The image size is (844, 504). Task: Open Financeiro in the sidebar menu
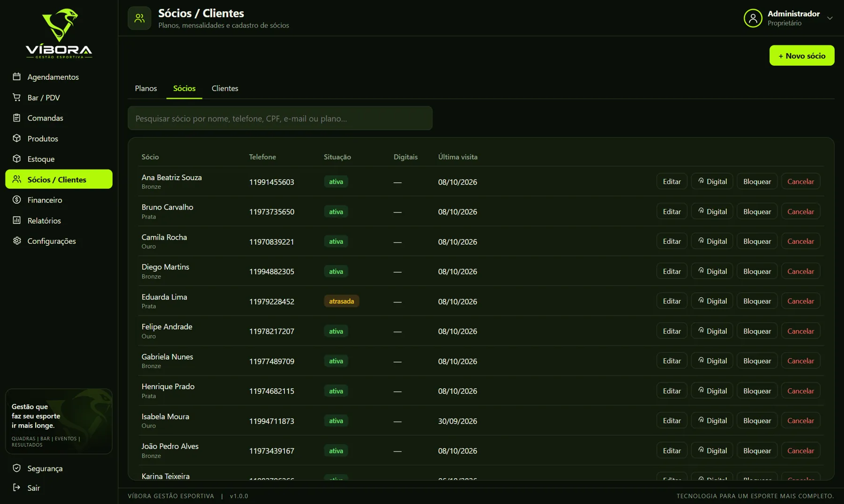coord(59,200)
